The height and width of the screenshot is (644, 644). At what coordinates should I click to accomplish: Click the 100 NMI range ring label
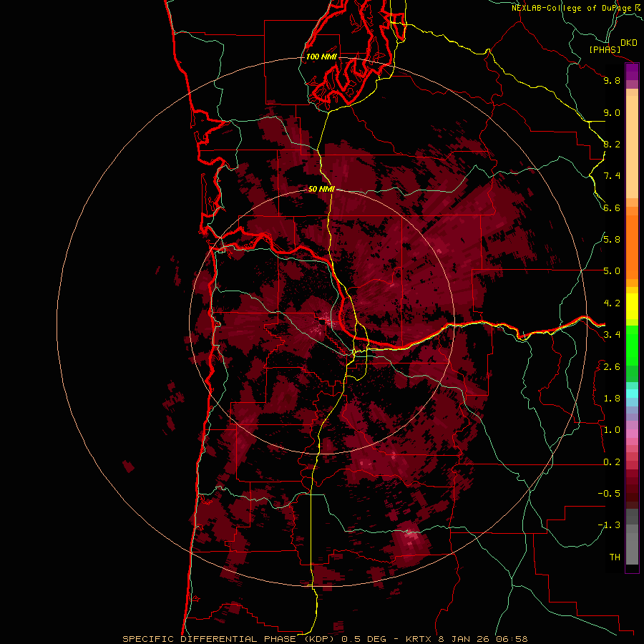(x=321, y=57)
